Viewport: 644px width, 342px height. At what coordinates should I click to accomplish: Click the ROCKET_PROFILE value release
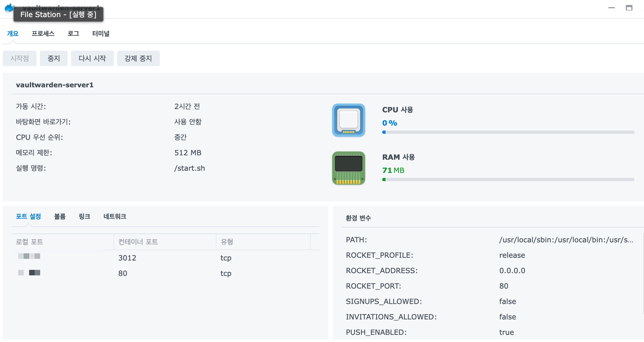pyautogui.click(x=512, y=255)
